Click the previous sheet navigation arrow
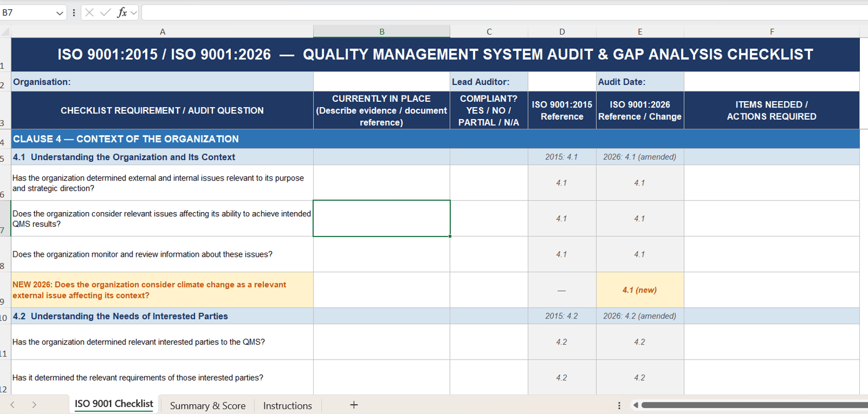The width and height of the screenshot is (868, 414). [13, 405]
